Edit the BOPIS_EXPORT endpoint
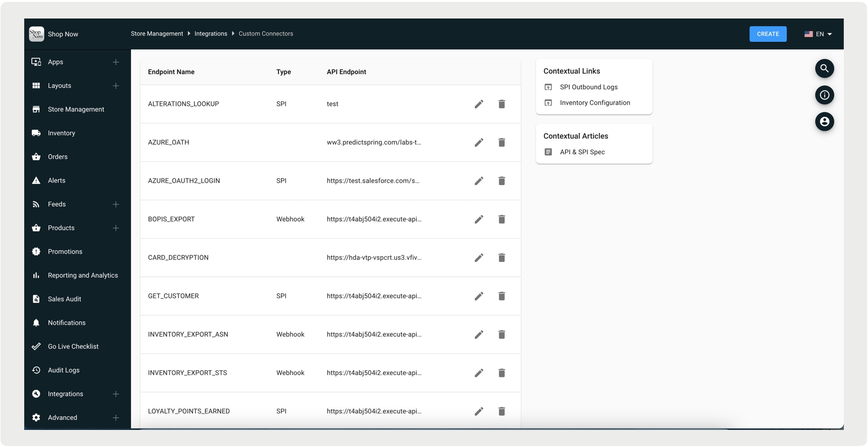This screenshot has height=447, width=868. click(x=479, y=219)
